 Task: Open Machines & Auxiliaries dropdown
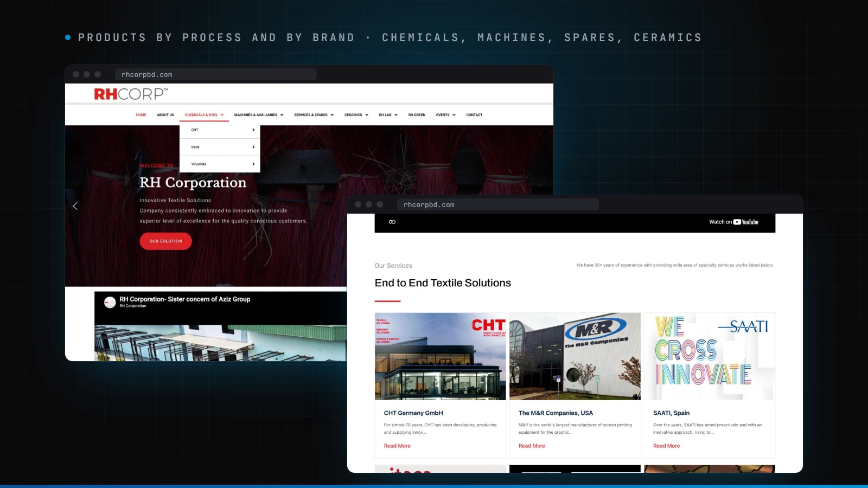[259, 115]
